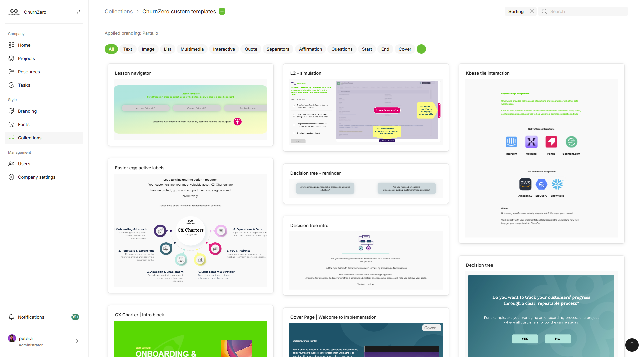Open the L2 - simulation template
The image size is (644, 357).
click(366, 107)
